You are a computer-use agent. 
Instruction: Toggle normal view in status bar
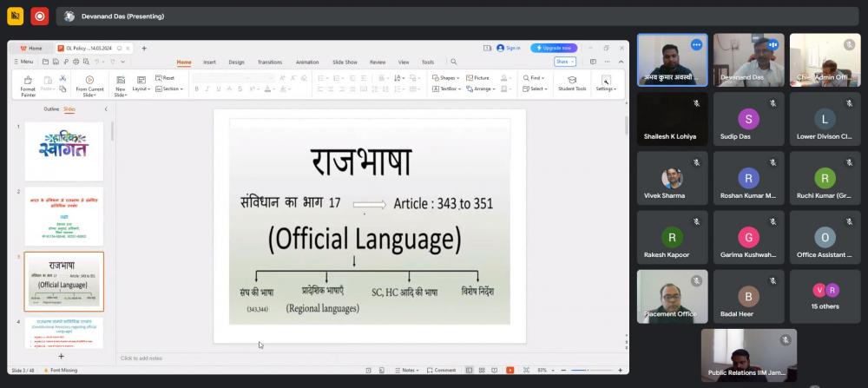pyautogui.click(x=469, y=370)
